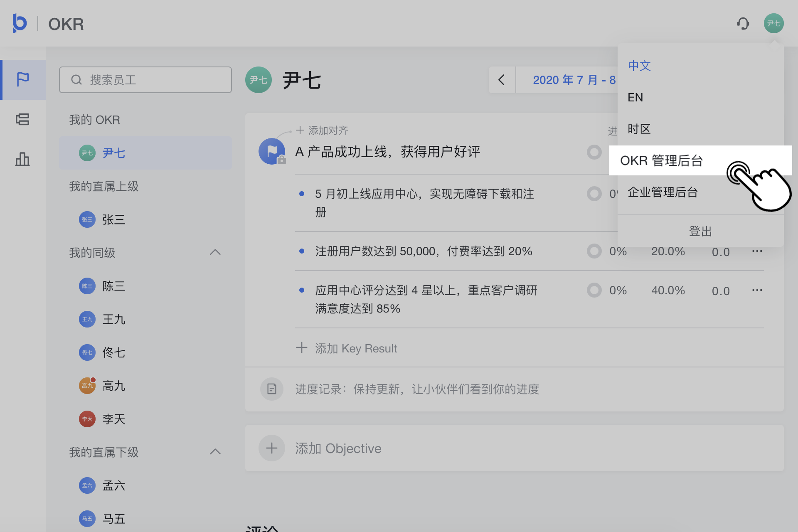
Task: Click the headset support icon
Action: click(743, 24)
